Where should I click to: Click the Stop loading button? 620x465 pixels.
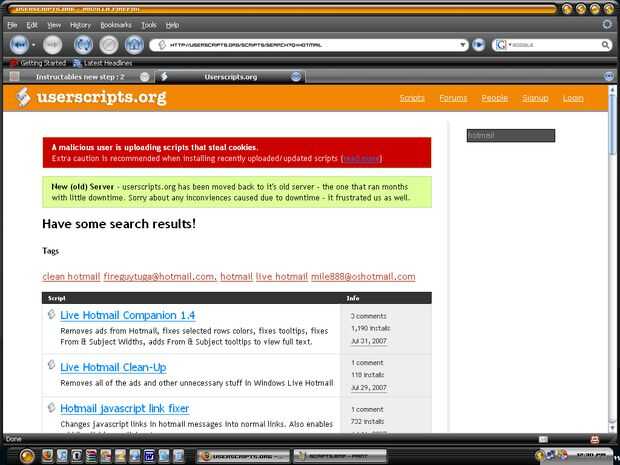(x=109, y=45)
